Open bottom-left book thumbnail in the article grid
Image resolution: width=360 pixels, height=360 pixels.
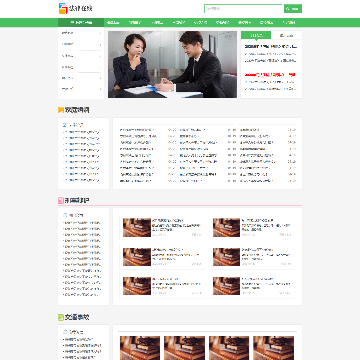point(137,286)
